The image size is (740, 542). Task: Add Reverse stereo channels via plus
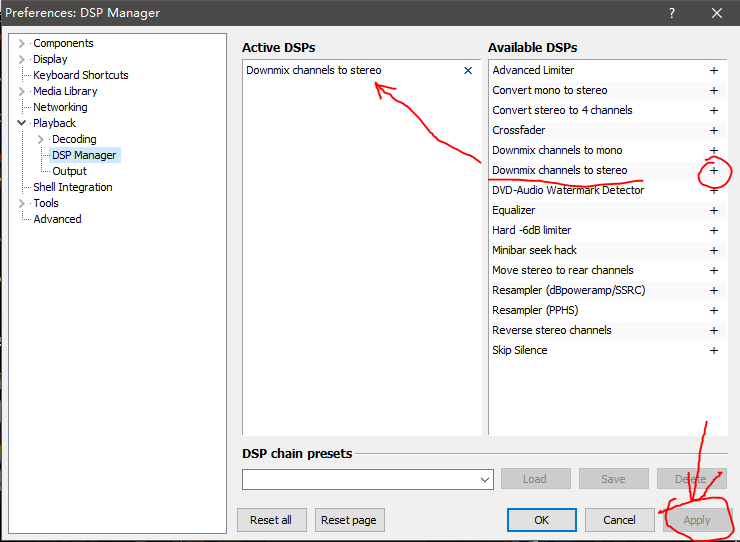pyautogui.click(x=714, y=331)
